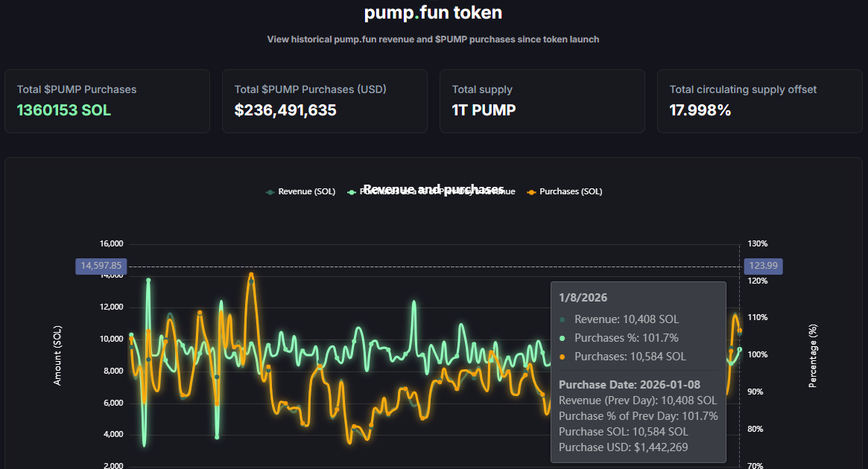This screenshot has height=469, width=868.
Task: Click the Revenue and purchases chart title
Action: click(433, 186)
